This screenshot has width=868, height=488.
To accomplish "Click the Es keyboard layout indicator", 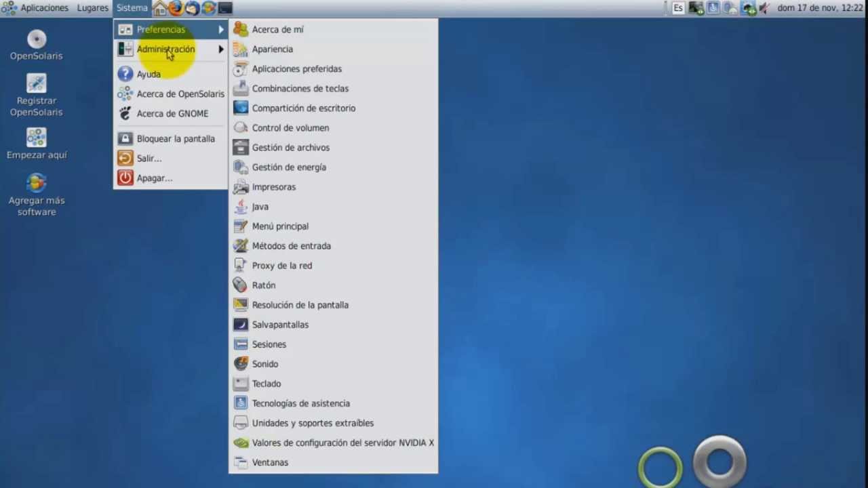I will point(678,8).
